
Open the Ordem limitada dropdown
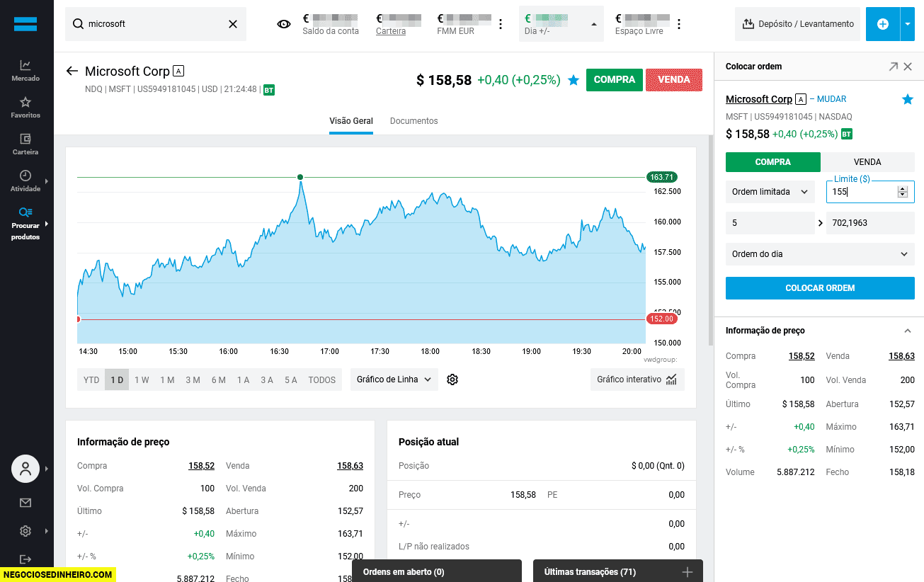click(770, 192)
